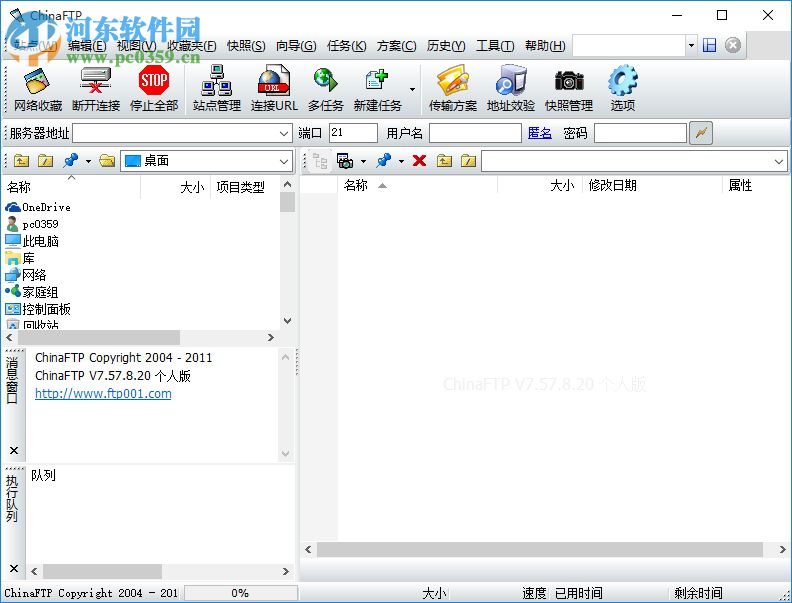The width and height of the screenshot is (792, 603).
Task: Click the 端口 port input field
Action: point(353,133)
